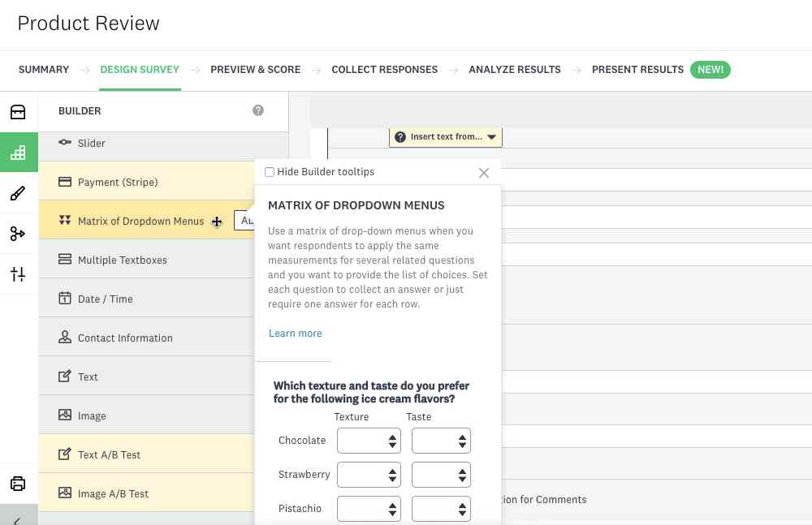Select the Slider question type
This screenshot has width=812, height=525.
pos(91,143)
